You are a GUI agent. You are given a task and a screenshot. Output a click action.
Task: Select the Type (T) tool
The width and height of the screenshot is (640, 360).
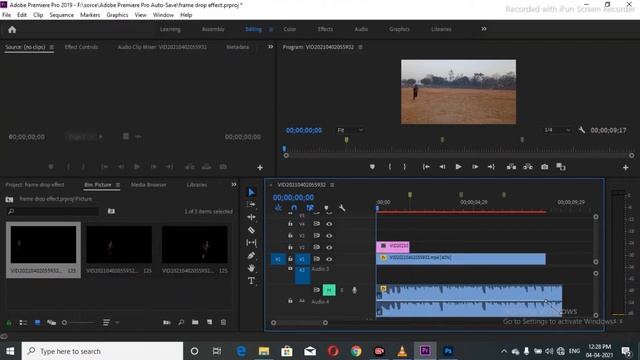[x=251, y=281]
